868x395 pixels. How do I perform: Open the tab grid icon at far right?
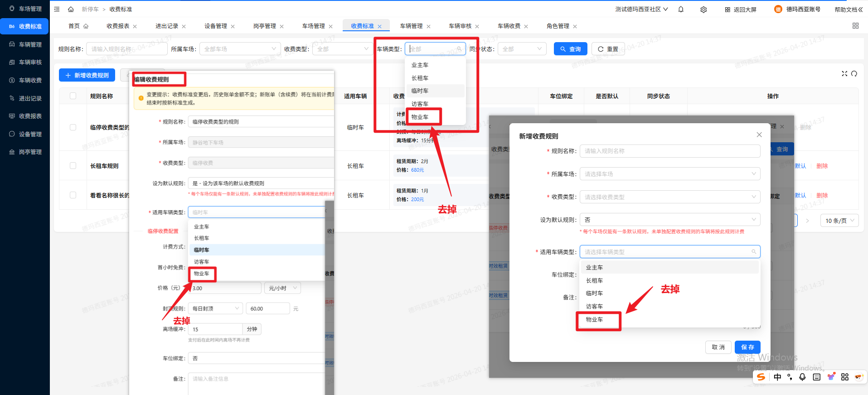click(855, 26)
